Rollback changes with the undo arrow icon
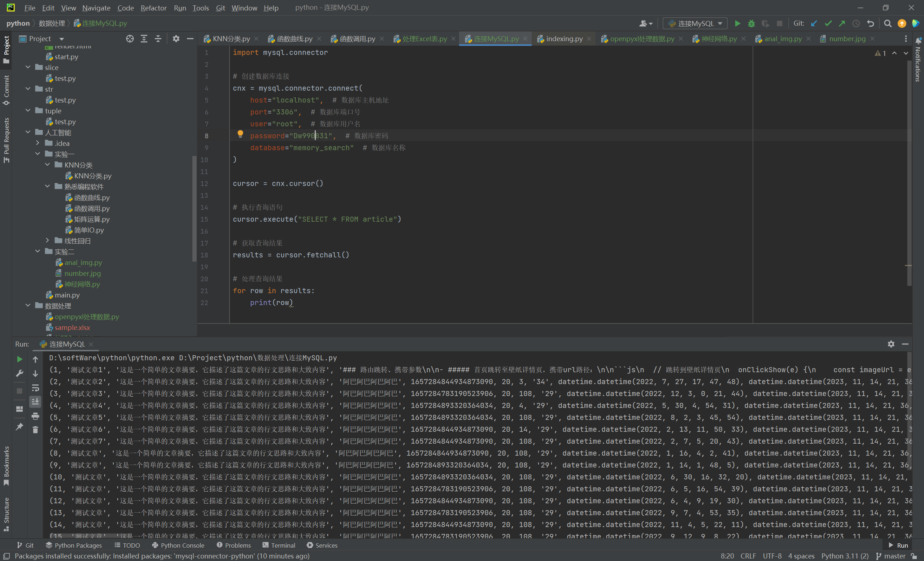924x561 pixels. pos(870,23)
